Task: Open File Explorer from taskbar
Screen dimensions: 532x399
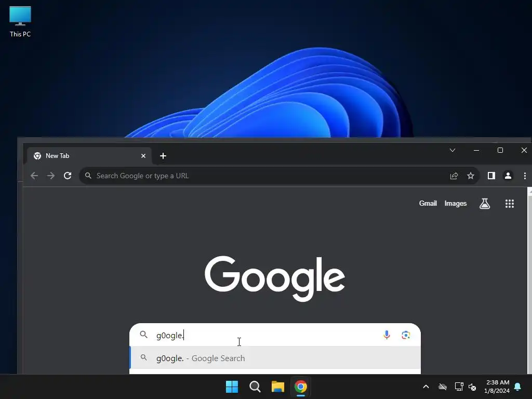Action: click(x=278, y=387)
